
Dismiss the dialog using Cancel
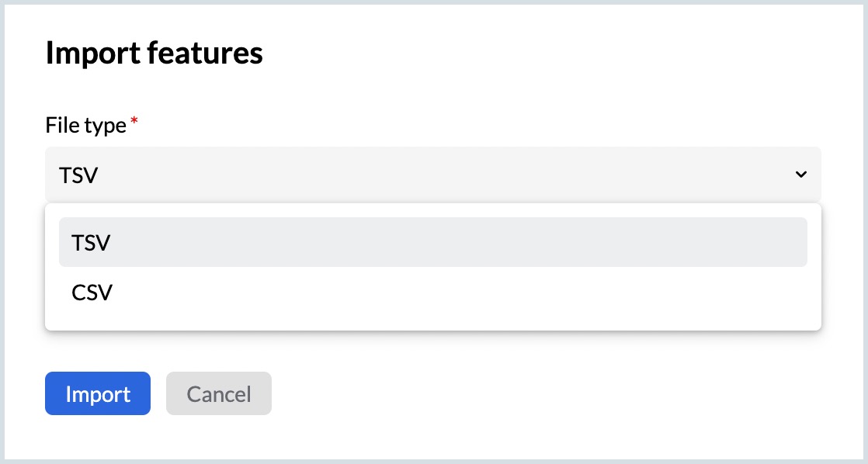point(218,393)
